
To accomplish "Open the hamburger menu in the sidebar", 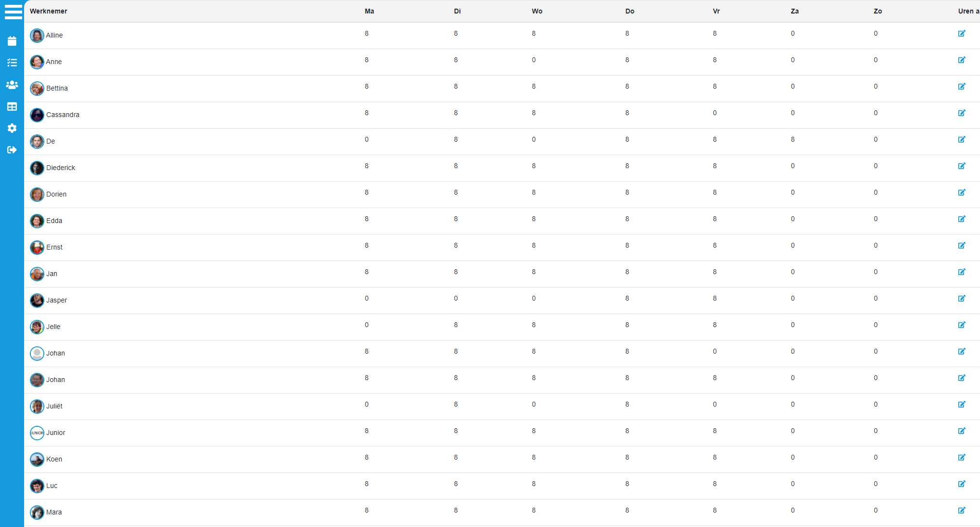I will [x=13, y=12].
